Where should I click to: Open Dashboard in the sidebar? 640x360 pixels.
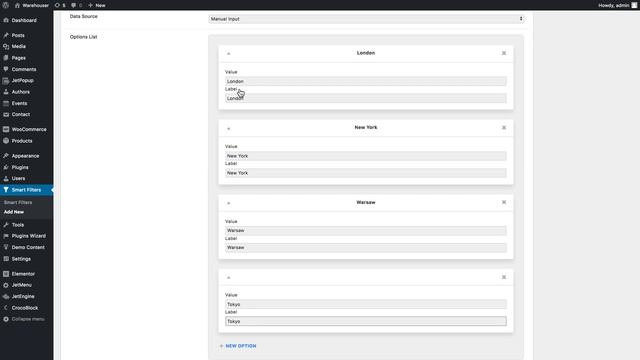point(24,20)
